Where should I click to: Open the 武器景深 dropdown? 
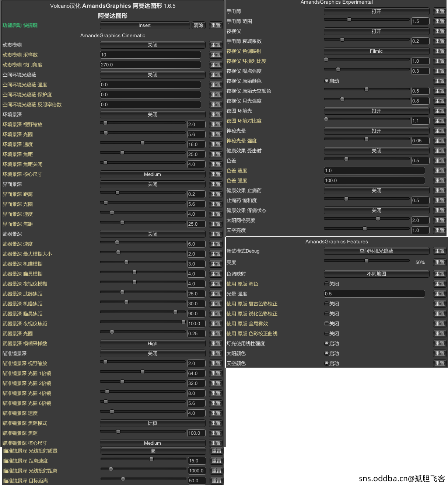pos(153,234)
